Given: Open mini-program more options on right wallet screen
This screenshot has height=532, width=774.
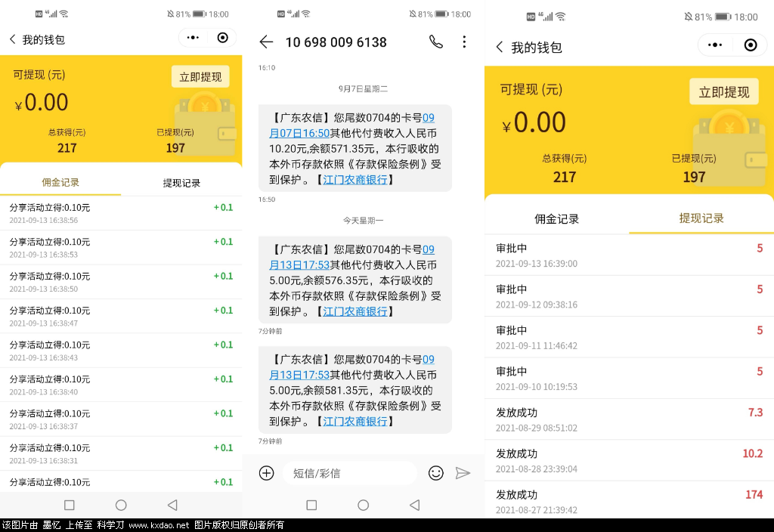Looking at the screenshot, I should [x=714, y=45].
